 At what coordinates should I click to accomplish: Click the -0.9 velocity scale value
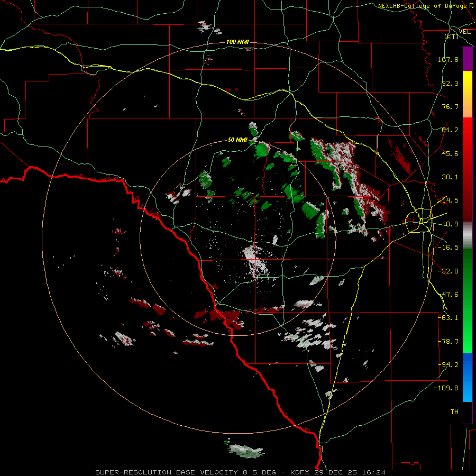(x=450, y=224)
